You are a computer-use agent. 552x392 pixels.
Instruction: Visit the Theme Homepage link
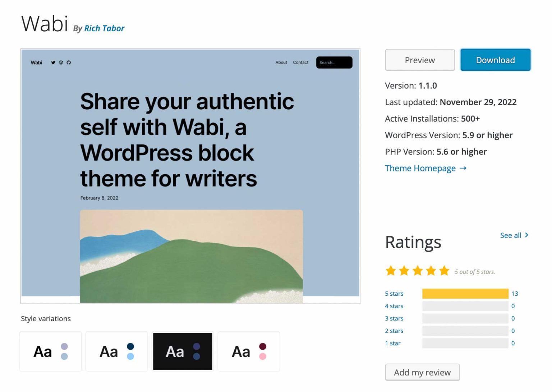tap(419, 168)
